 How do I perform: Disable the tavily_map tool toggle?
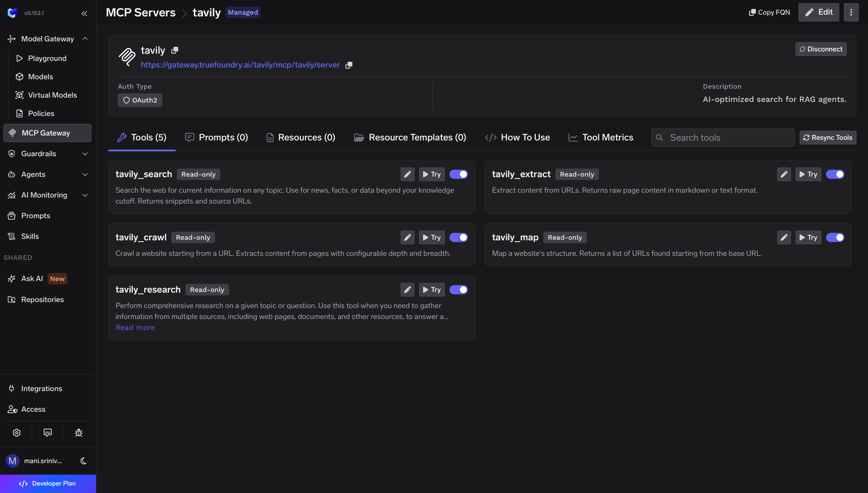[835, 237]
